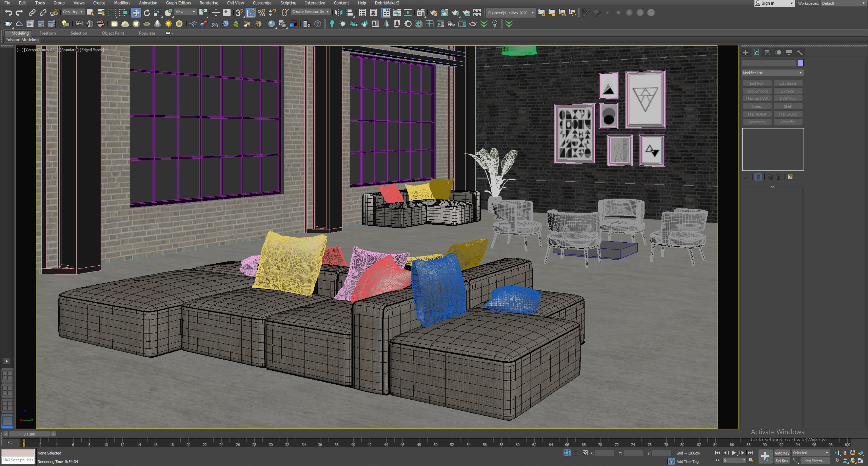Activate the Select and Move tool
Image resolution: width=868 pixels, height=466 pixels.
click(136, 13)
